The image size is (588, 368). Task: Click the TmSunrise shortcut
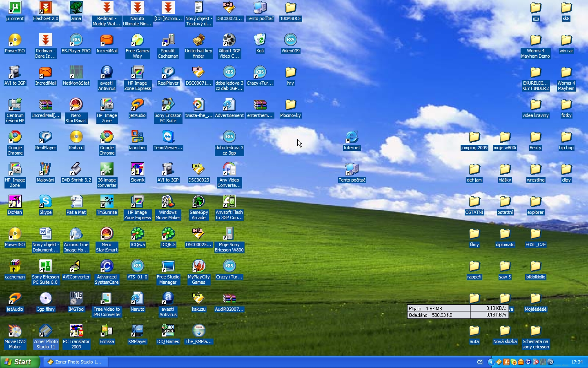tap(107, 205)
